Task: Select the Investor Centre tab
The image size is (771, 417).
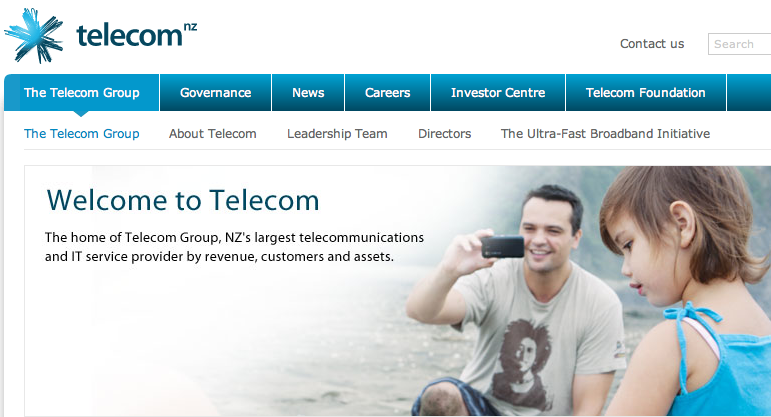Action: pos(498,92)
